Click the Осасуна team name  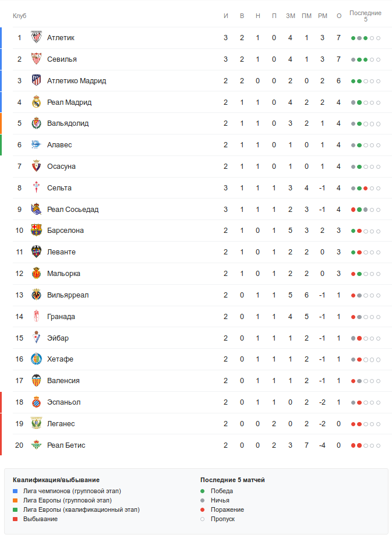[61, 167]
